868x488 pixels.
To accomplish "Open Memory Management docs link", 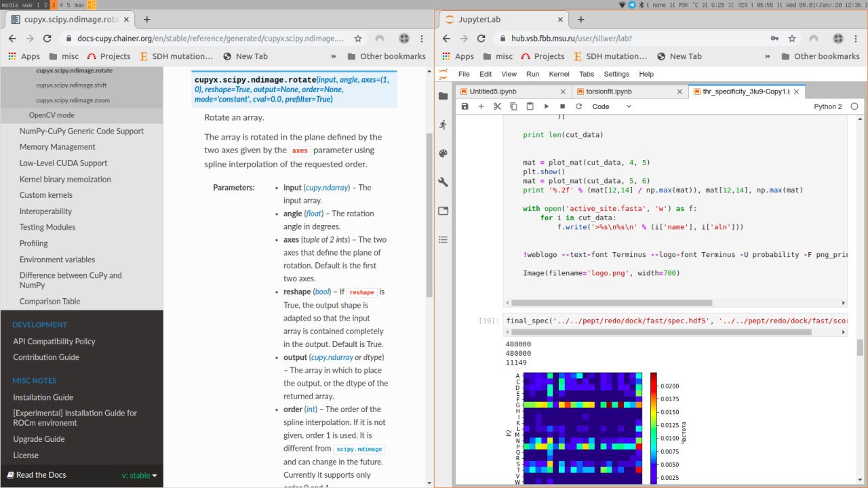I will (x=58, y=147).
